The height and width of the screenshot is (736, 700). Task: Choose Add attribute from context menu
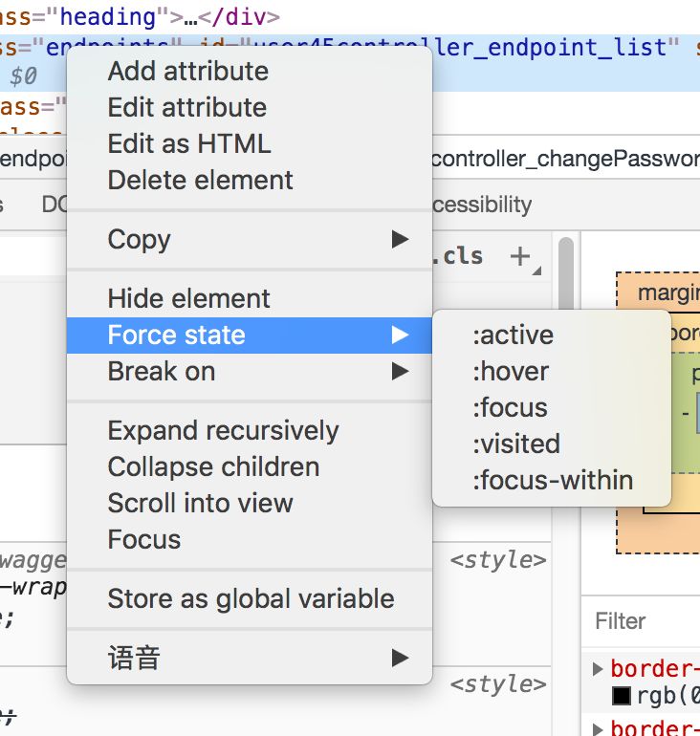tap(250, 72)
